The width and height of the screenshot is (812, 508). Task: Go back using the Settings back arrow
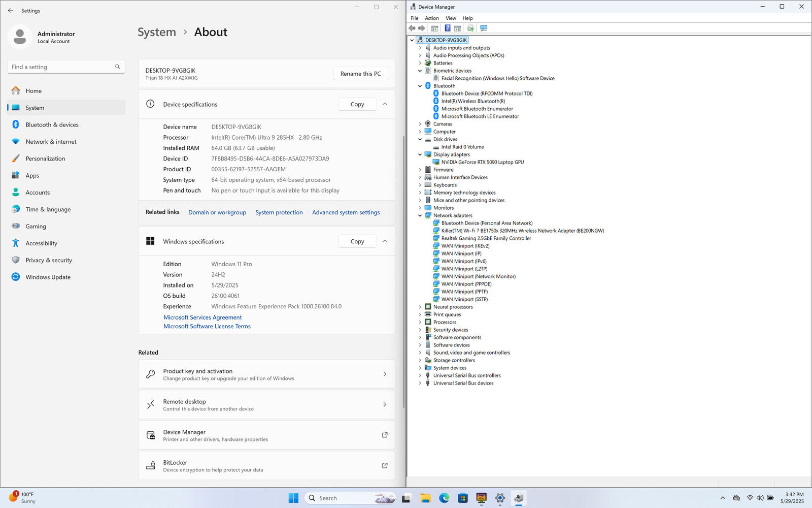tap(11, 10)
